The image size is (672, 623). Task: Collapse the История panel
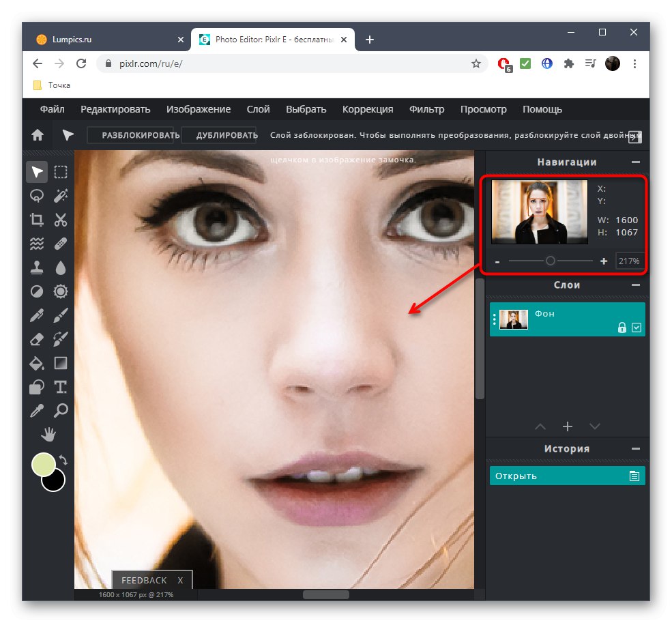636,449
